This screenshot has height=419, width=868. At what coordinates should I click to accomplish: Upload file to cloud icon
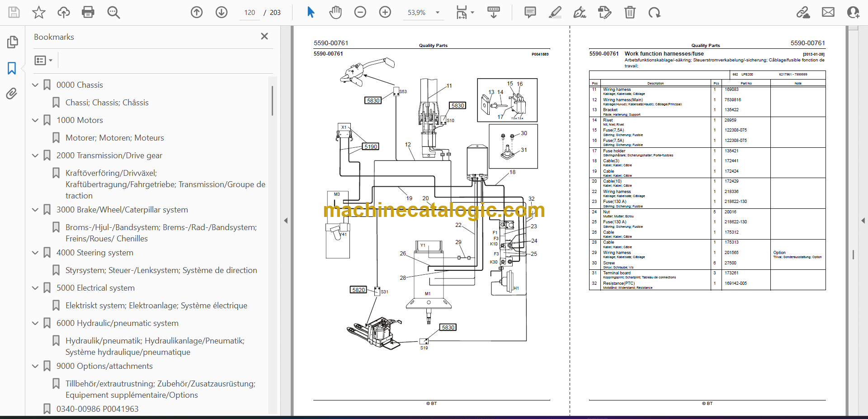point(64,12)
